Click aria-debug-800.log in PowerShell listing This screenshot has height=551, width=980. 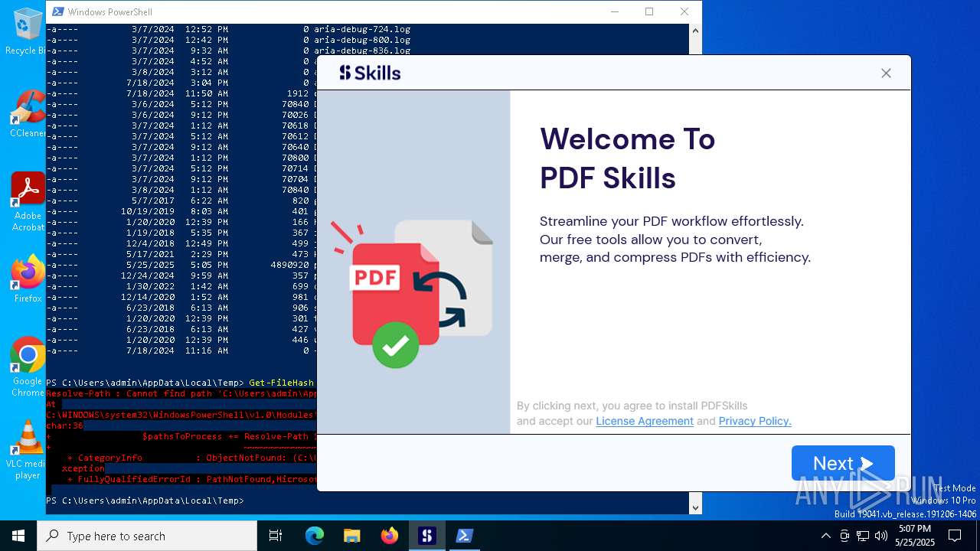362,40
